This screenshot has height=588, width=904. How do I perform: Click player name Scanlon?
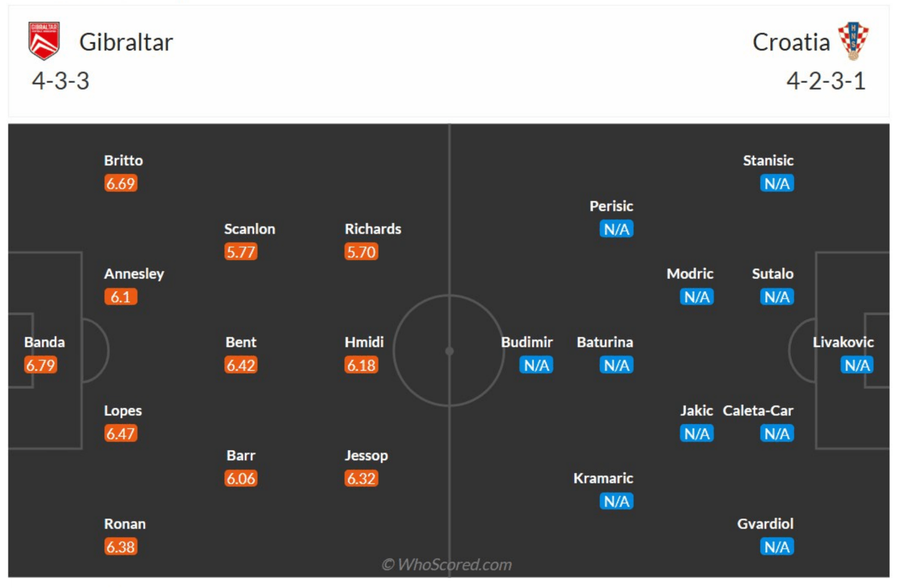(x=250, y=229)
